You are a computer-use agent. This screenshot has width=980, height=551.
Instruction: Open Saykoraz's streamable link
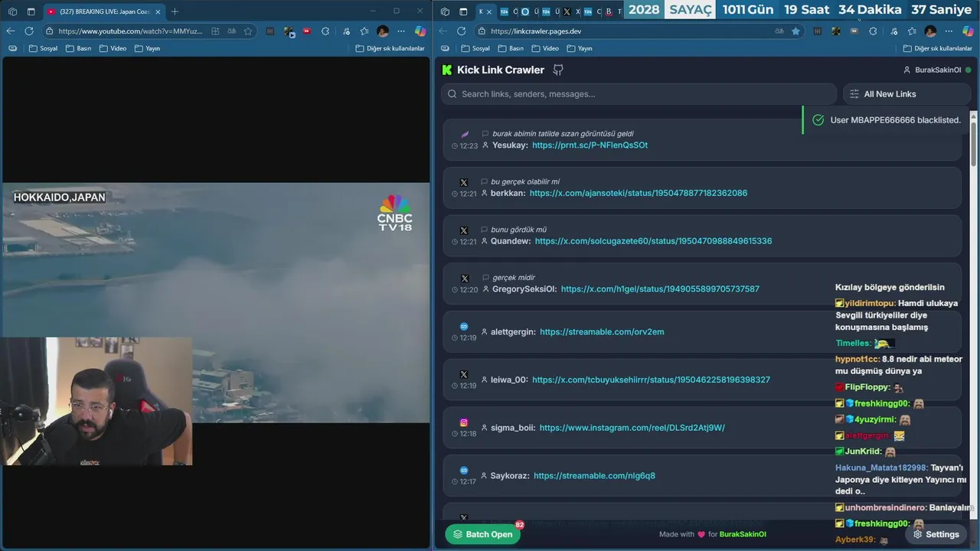[594, 475]
